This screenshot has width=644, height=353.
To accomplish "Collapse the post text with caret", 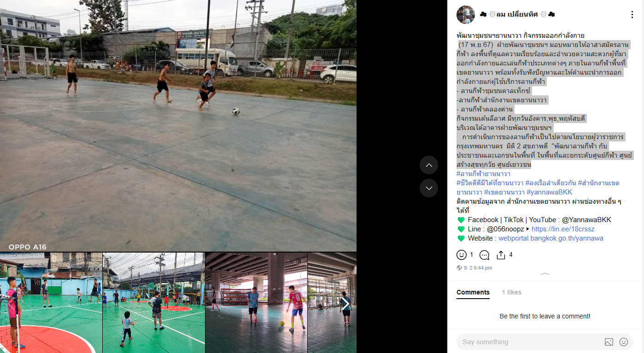I will (x=545, y=274).
